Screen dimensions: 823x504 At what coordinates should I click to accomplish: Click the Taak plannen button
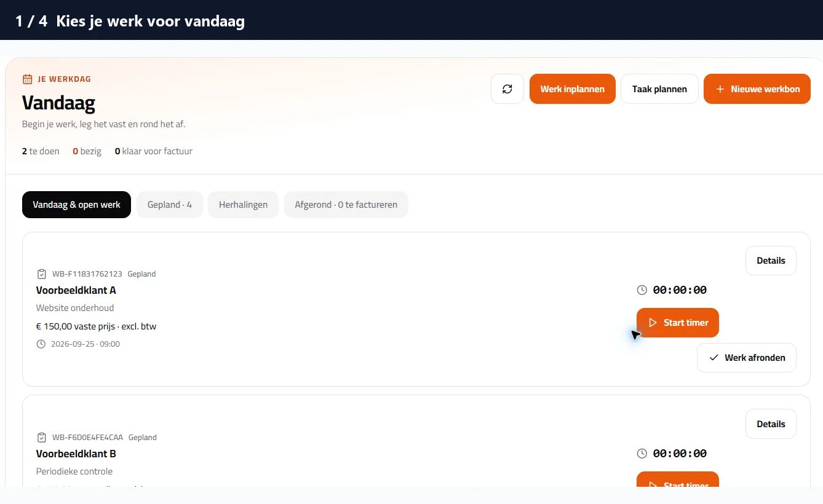[659, 89]
